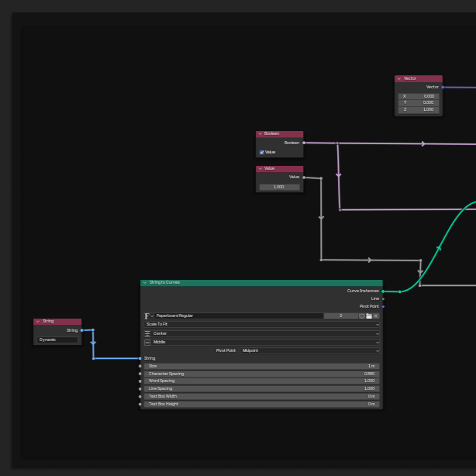
Task: Collapse the Value node
Action: (260, 169)
